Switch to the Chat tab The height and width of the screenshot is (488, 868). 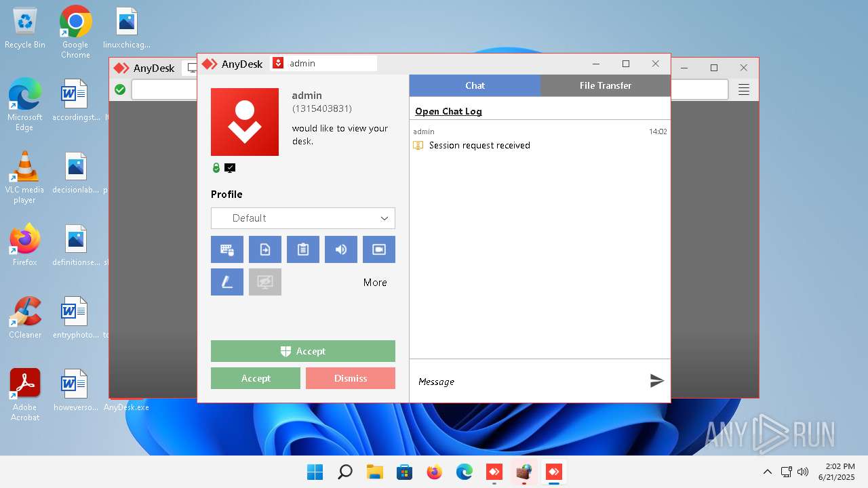pyautogui.click(x=475, y=85)
